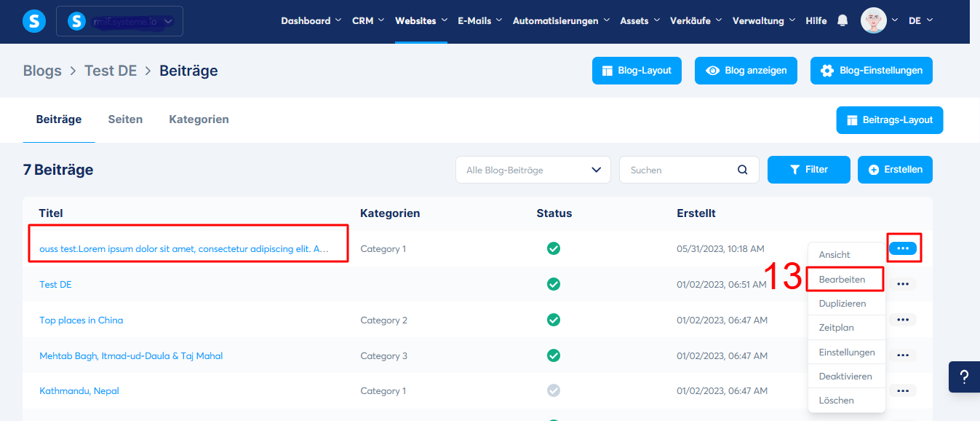Click Category 2 in Top places in China row

[x=384, y=320]
